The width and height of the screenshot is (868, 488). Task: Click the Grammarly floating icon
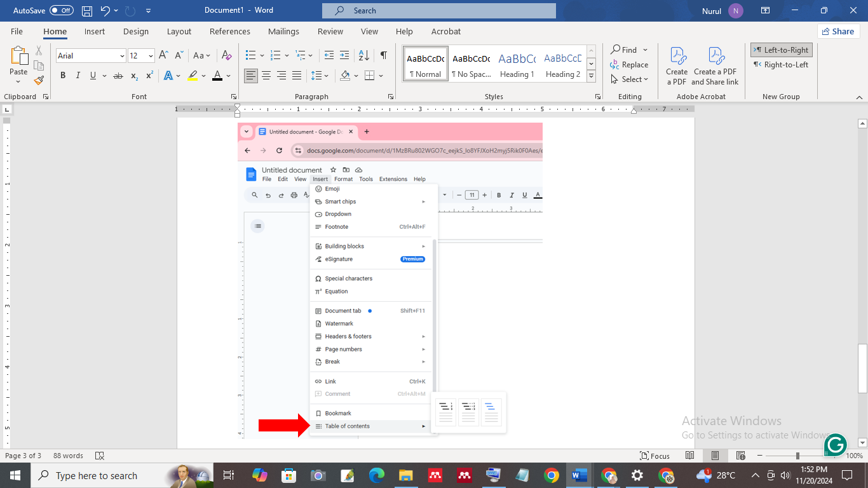(x=835, y=445)
